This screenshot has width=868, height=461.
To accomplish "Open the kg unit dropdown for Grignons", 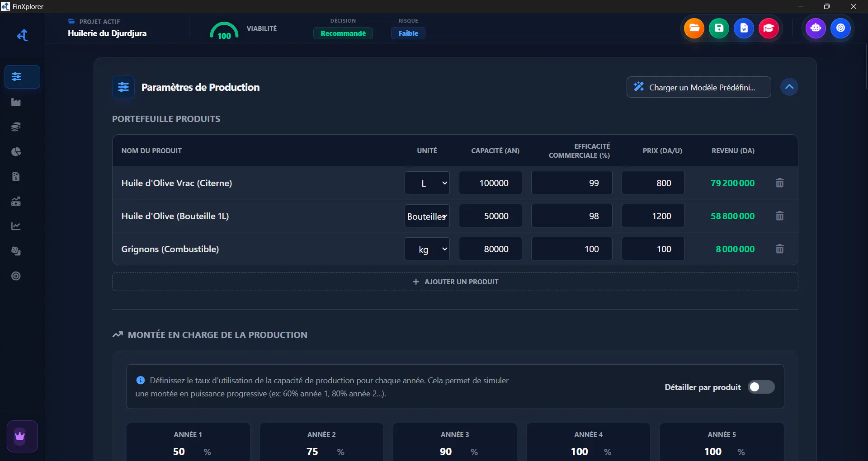I will click(427, 249).
